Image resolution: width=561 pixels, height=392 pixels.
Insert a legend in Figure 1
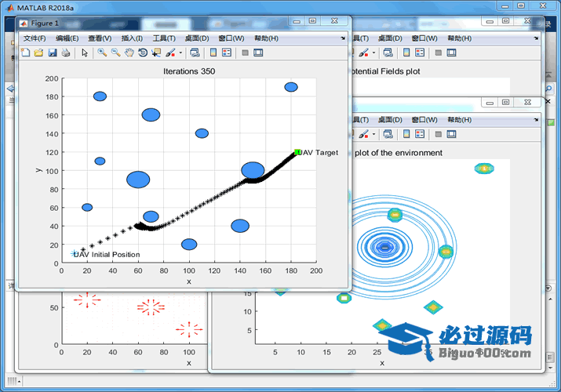click(x=227, y=53)
